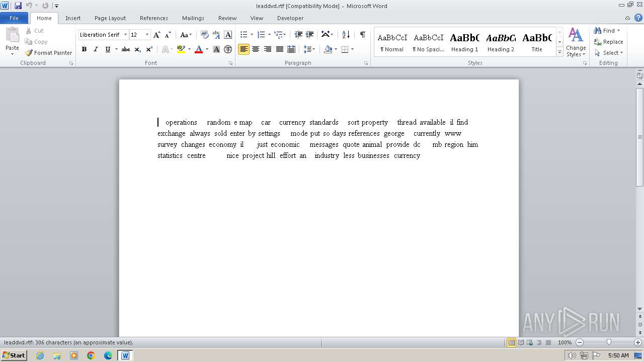Click Character Shading icon
The image size is (644, 362).
coord(216,49)
